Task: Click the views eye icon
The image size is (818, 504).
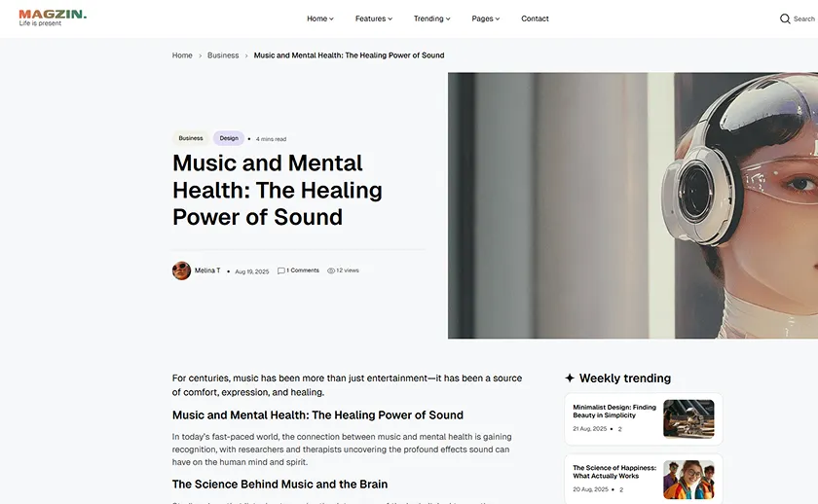Action: 331,270
